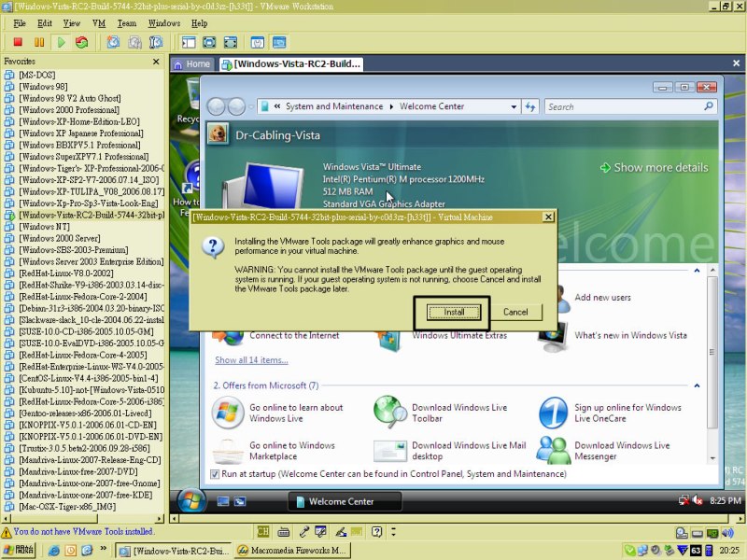747x560 pixels.
Task: Click the Vista Start orb in guest
Action: click(191, 501)
